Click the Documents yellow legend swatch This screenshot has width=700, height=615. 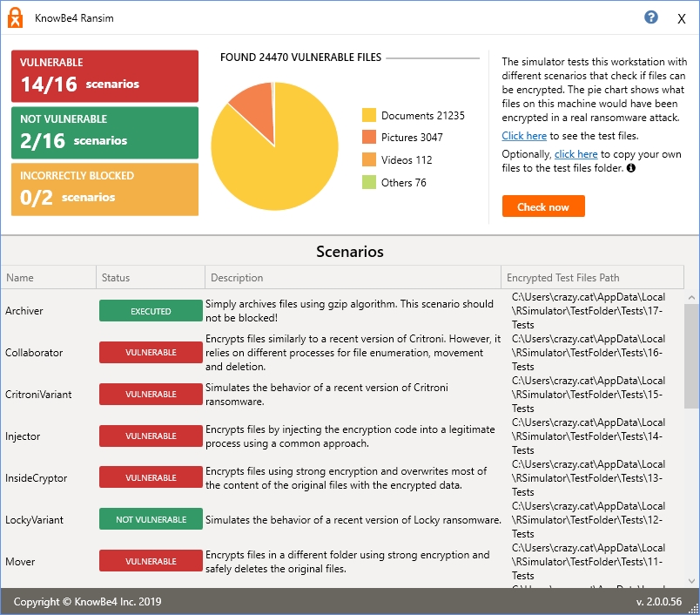tap(369, 115)
